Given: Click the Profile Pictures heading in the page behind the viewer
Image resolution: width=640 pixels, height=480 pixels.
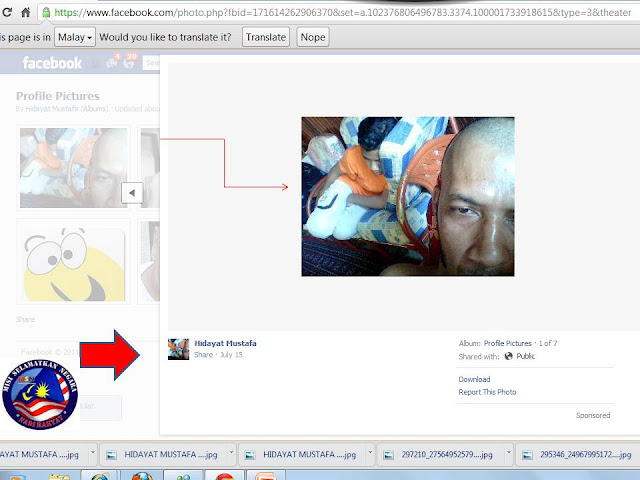Looking at the screenshot, I should (x=58, y=96).
